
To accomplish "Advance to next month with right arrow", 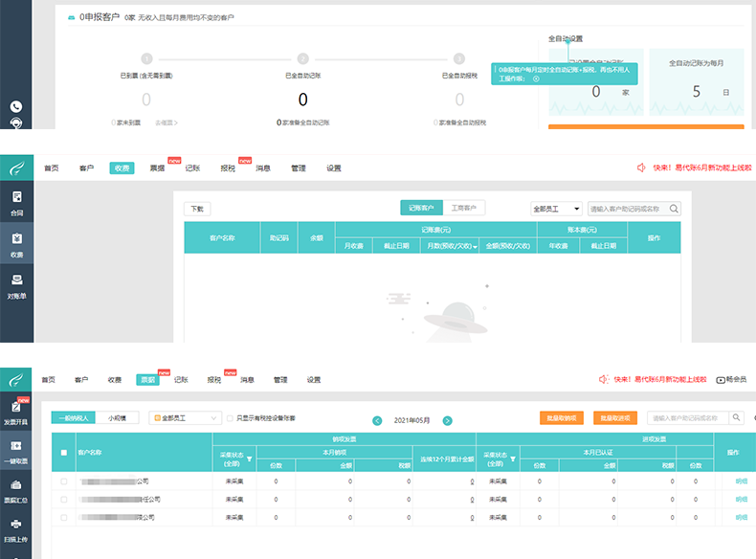I will [x=447, y=420].
